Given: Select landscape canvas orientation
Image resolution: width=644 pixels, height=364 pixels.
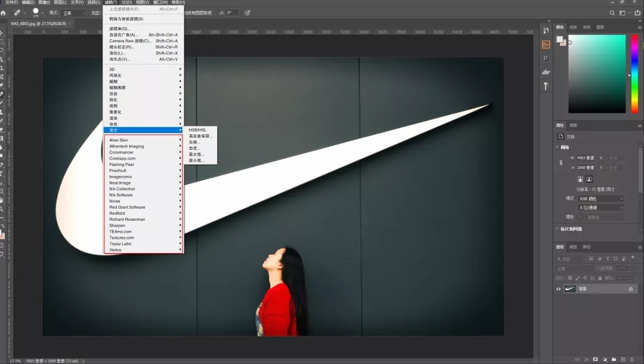Looking at the screenshot, I should click(x=589, y=179).
